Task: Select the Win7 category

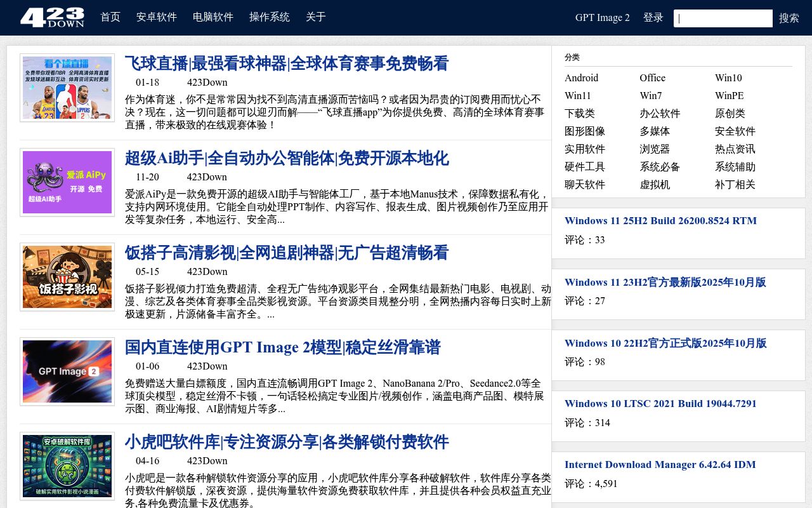Action: (651, 96)
